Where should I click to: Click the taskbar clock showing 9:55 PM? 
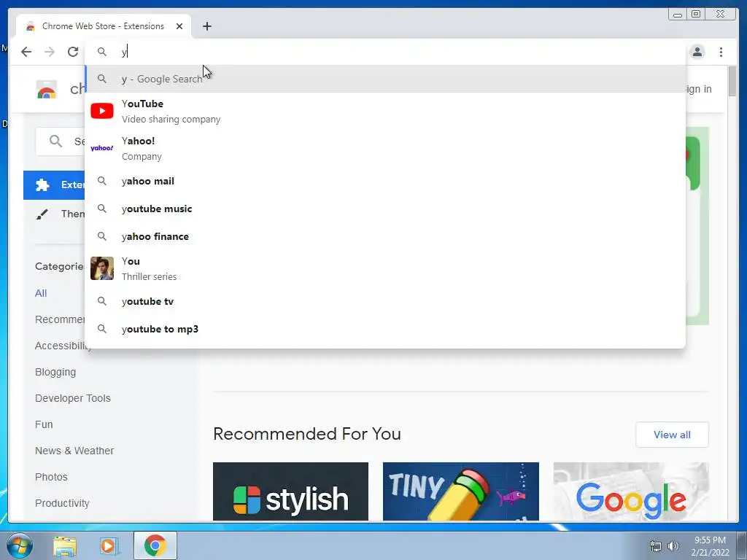[x=710, y=546]
